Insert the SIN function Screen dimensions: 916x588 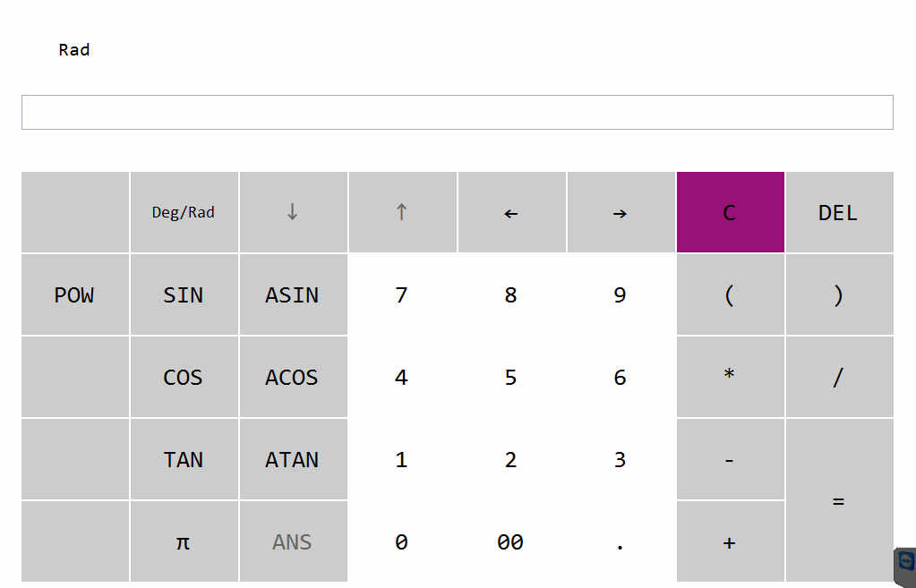[x=184, y=295]
